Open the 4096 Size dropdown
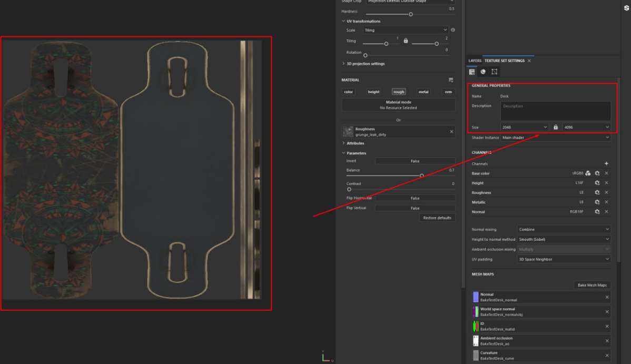Image resolution: width=631 pixels, height=364 pixels. point(586,127)
